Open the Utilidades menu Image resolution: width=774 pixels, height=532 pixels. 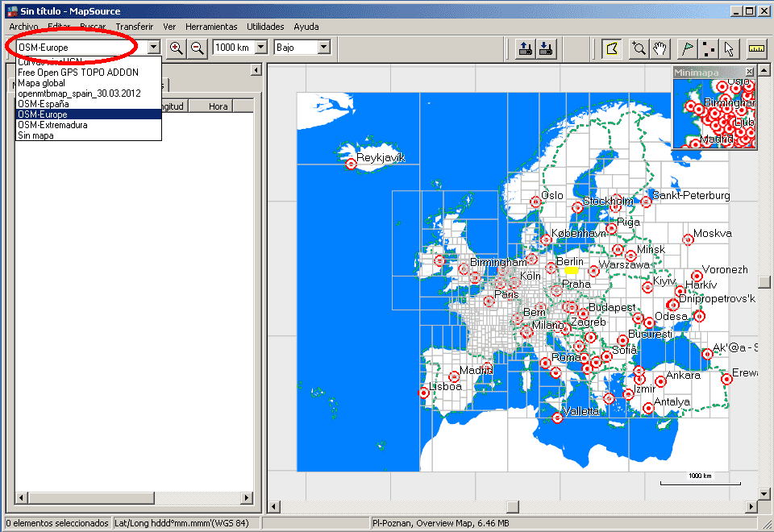click(265, 27)
